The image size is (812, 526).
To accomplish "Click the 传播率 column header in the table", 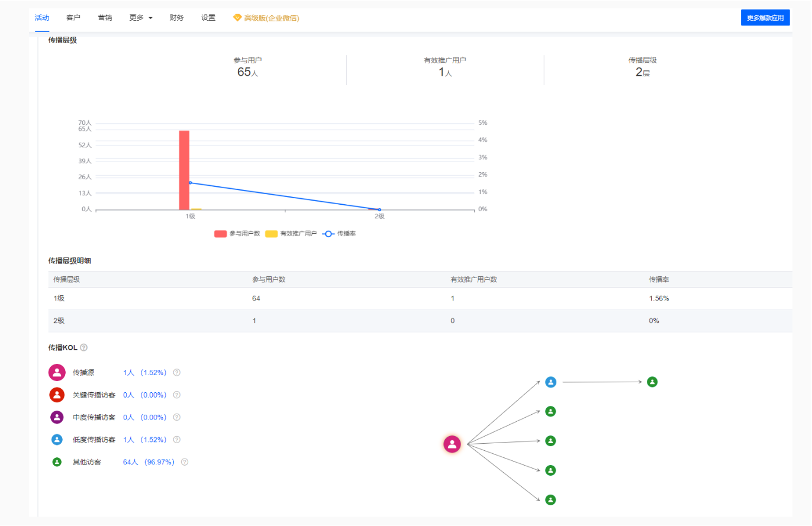I will click(x=659, y=279).
